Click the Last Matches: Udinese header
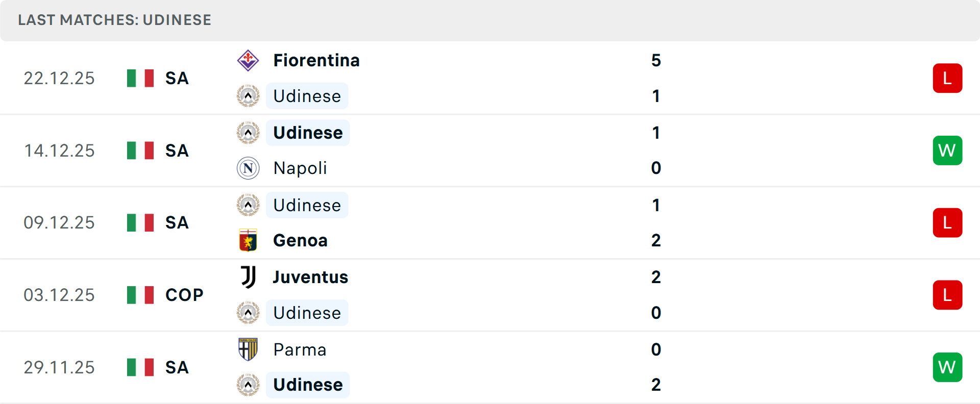Viewport: 980px width, 404px height. tap(114, 20)
